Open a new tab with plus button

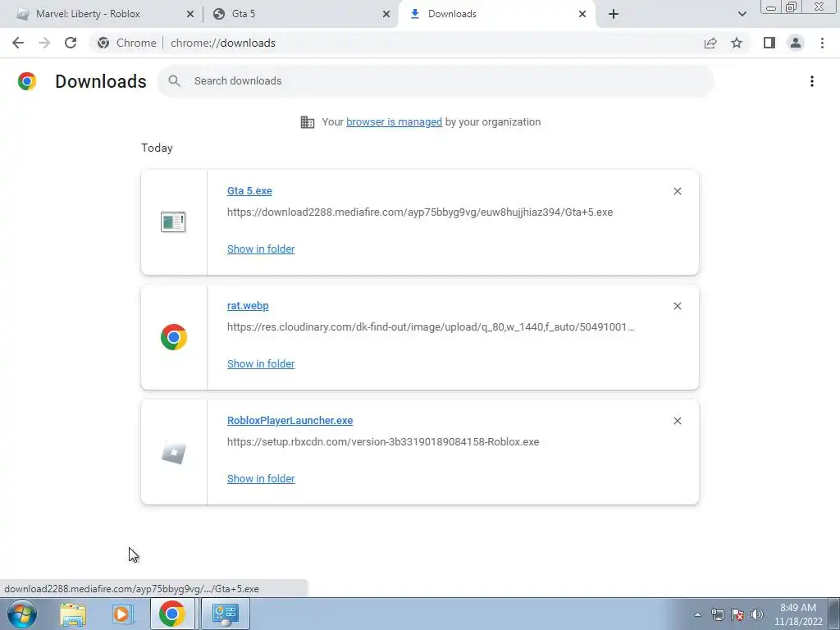(614, 15)
